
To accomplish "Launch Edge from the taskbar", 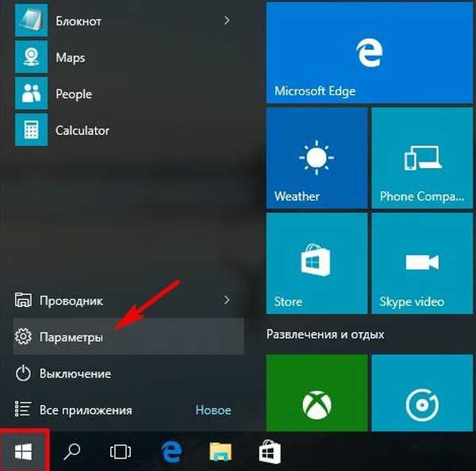I will coord(171,451).
